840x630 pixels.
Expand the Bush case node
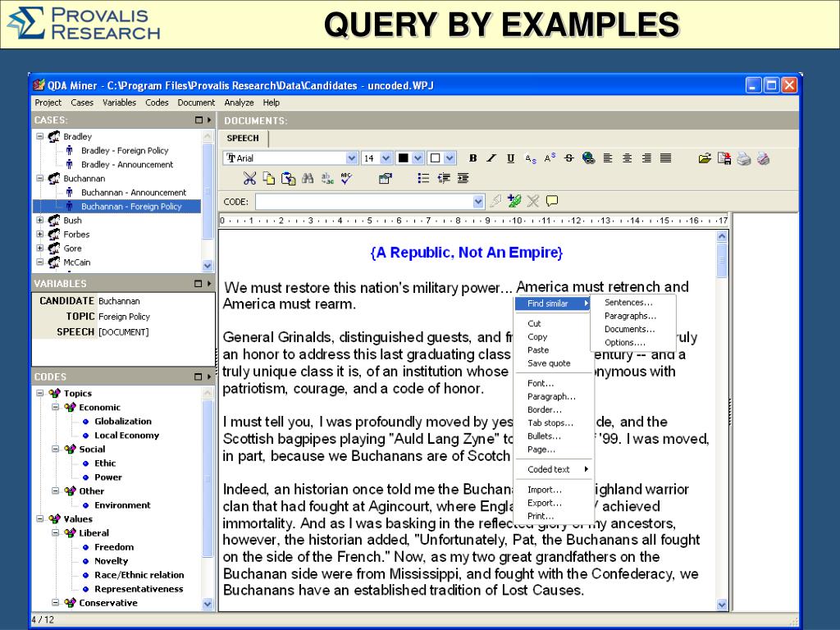[x=39, y=220]
